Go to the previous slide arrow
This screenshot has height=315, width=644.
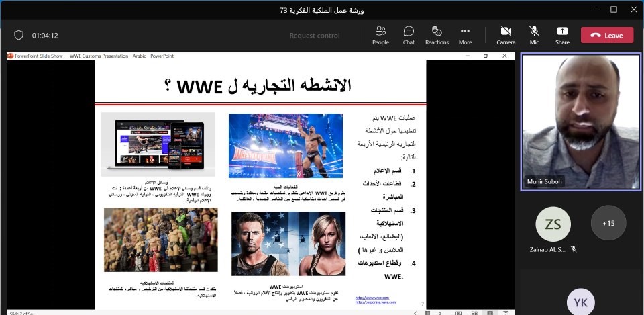click(x=415, y=313)
